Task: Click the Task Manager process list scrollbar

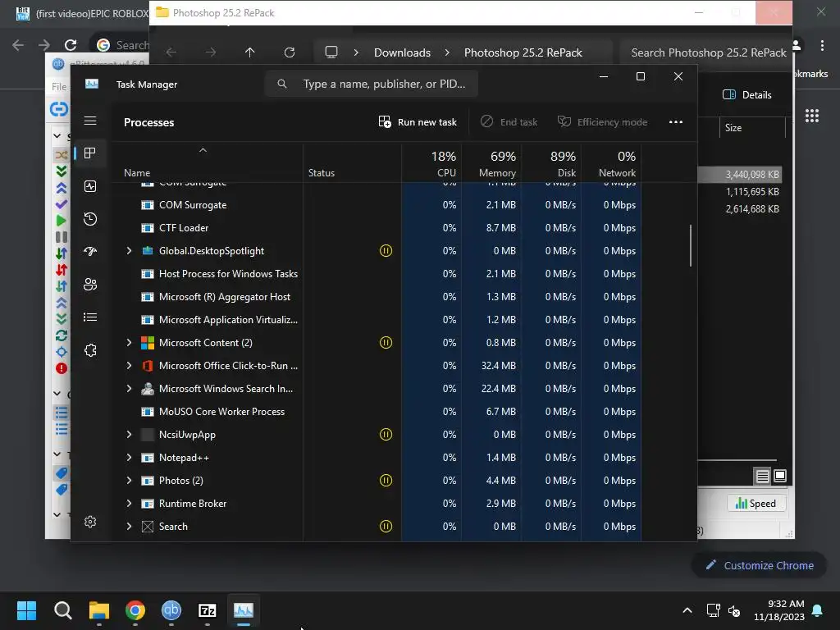Action: [x=691, y=245]
